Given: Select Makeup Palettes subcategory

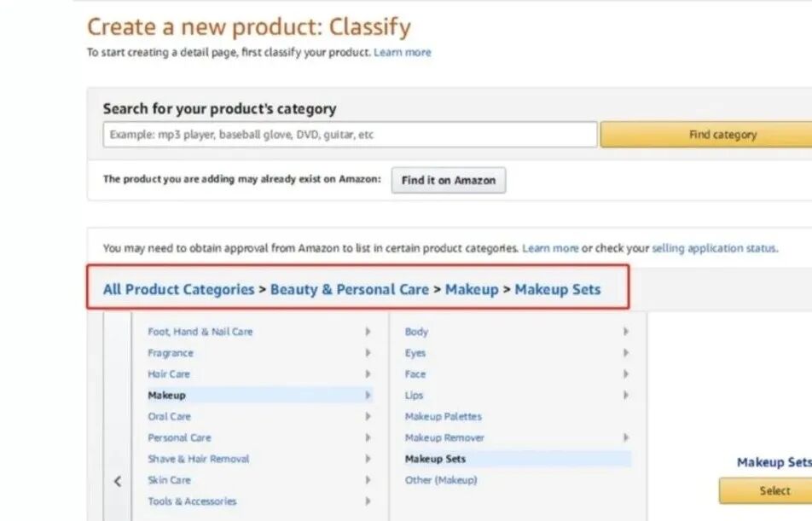Looking at the screenshot, I should [443, 417].
